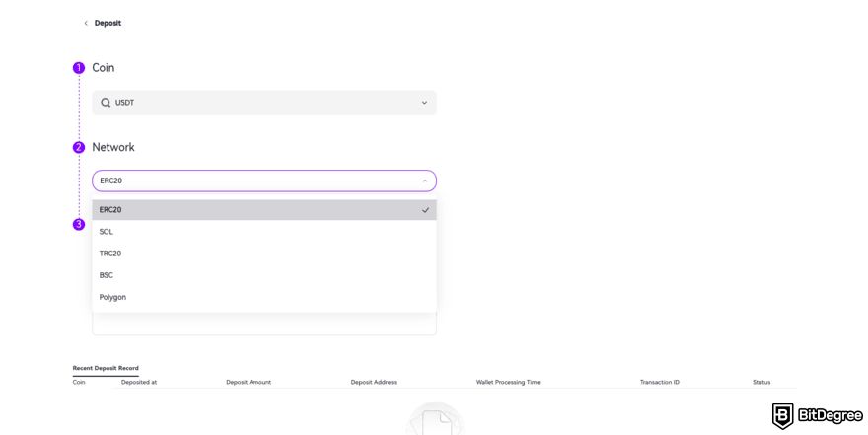Image resolution: width=868 pixels, height=435 pixels.
Task: Open the USDT coin dropdown
Action: point(264,103)
